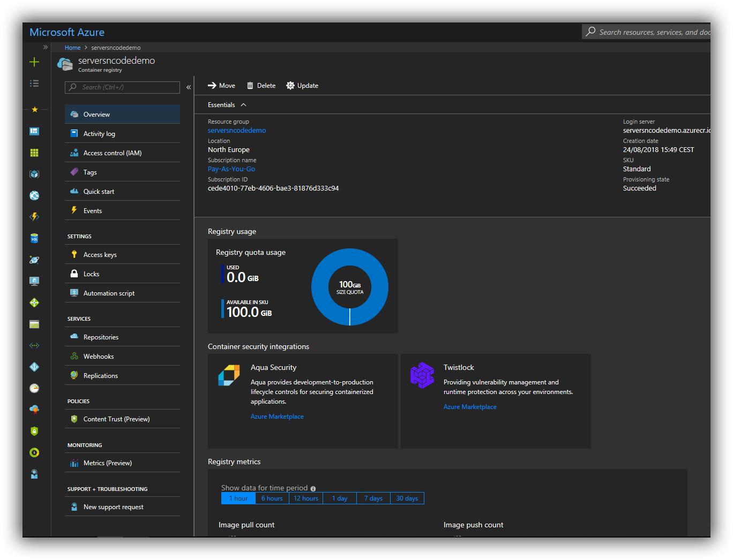
Task: Open Replications under Services
Action: click(x=122, y=375)
